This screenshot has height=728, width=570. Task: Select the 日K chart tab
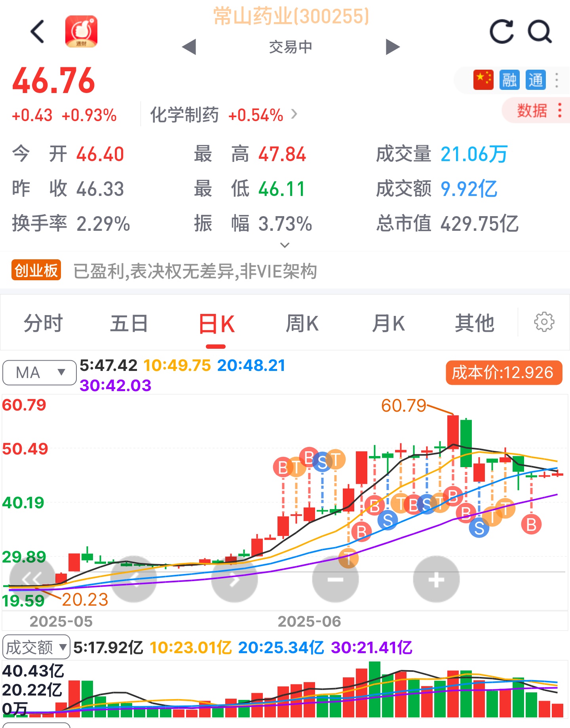[216, 323]
